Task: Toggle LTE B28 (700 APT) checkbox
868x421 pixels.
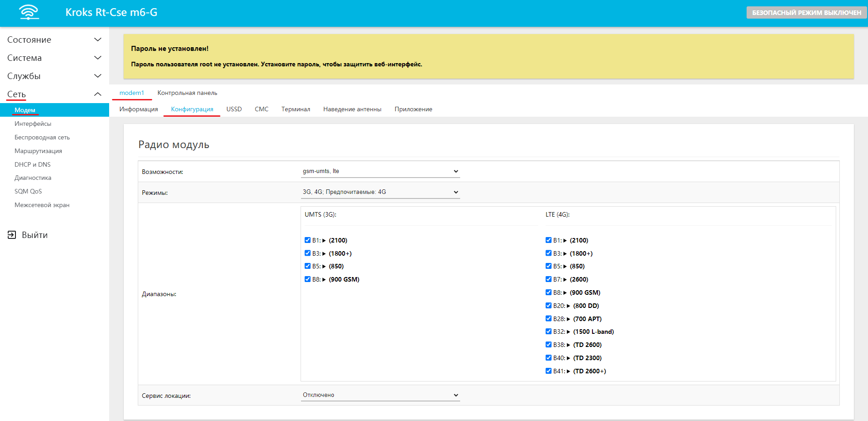Action: 549,319
